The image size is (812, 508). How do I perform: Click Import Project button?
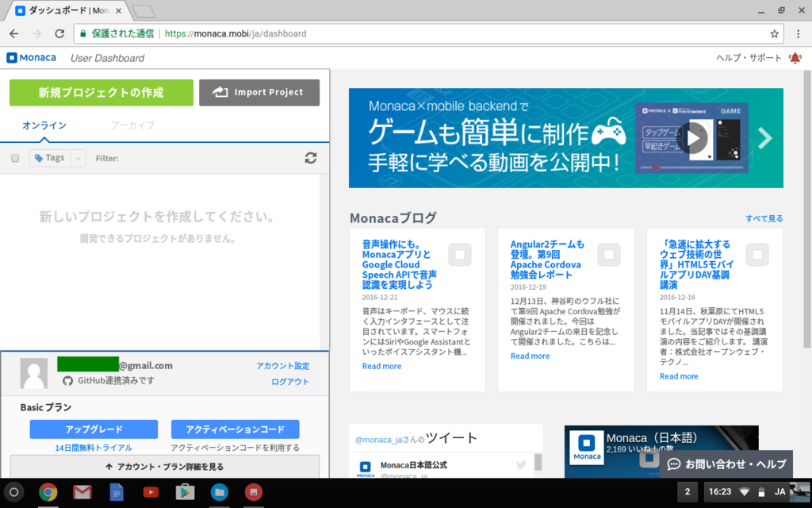tap(259, 93)
